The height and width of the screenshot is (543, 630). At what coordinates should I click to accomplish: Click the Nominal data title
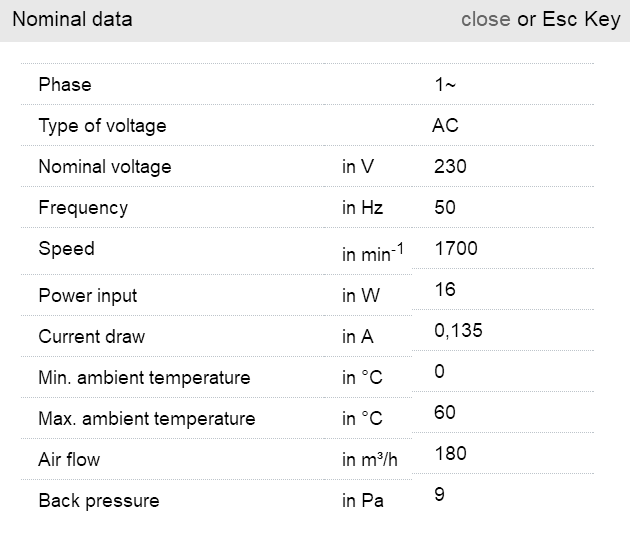[72, 19]
